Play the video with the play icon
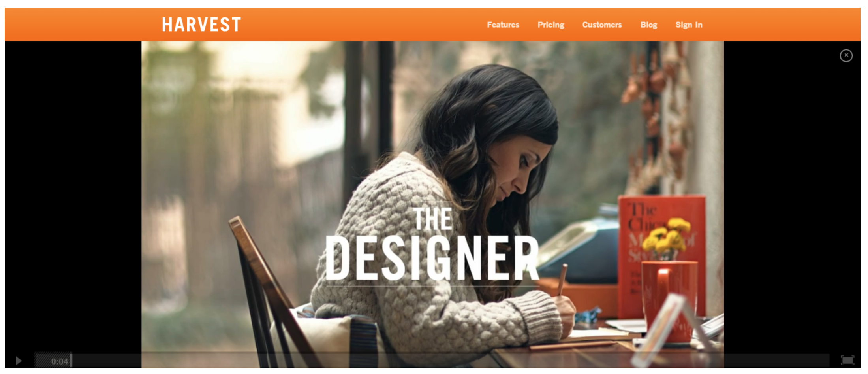This screenshot has height=374, width=868. point(19,361)
